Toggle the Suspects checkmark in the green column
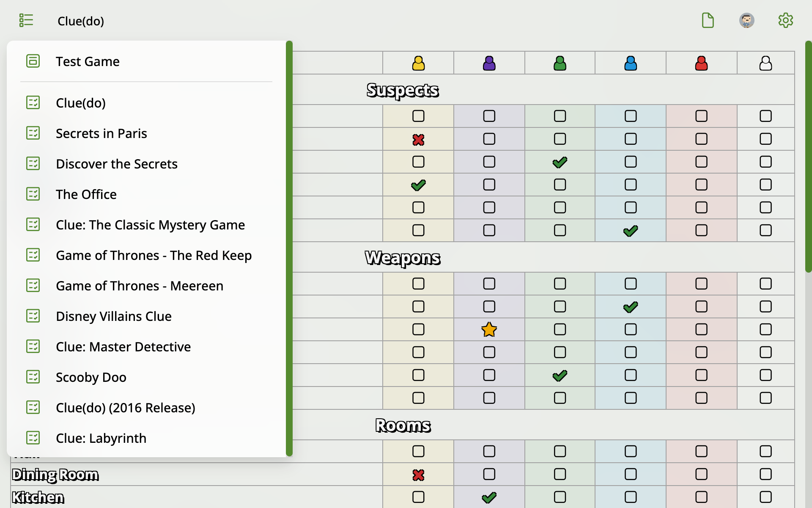 (x=560, y=162)
